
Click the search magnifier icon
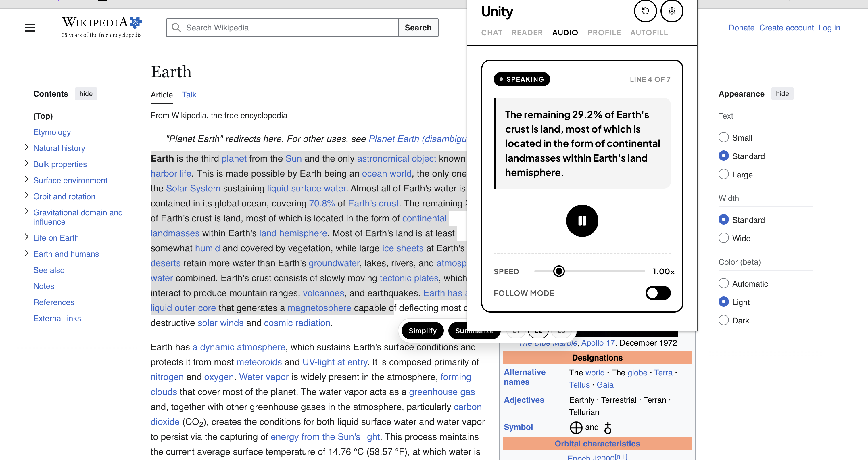176,28
